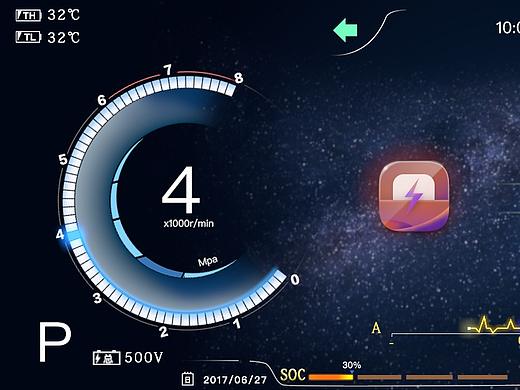Click the tachometer mark 0
Image resolution: width=520 pixels, height=390 pixels.
click(295, 279)
